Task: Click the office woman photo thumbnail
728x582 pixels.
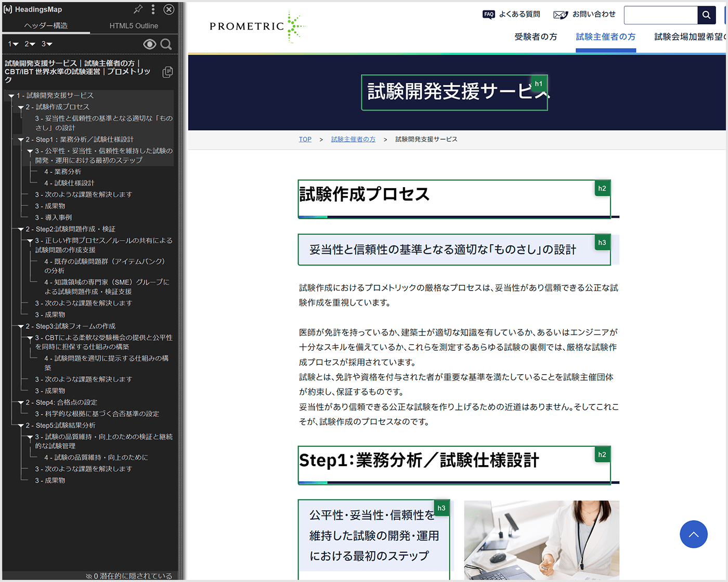Action: tap(542, 540)
